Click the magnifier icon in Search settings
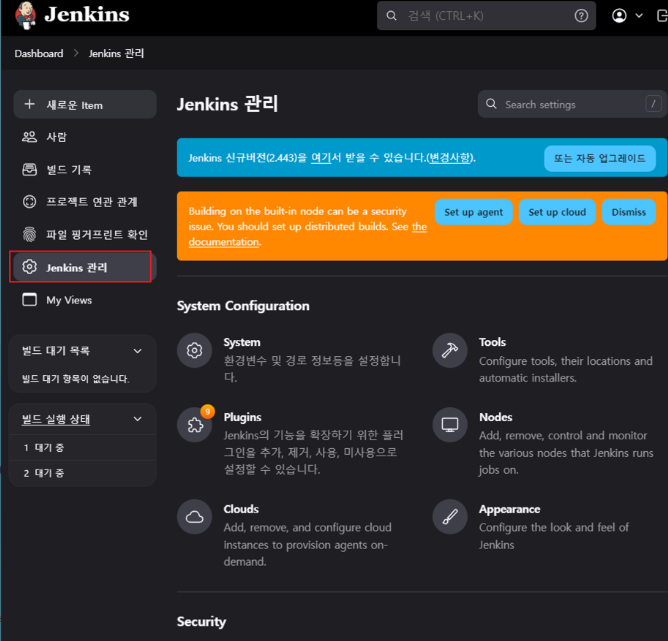This screenshot has height=641, width=668. (x=491, y=104)
